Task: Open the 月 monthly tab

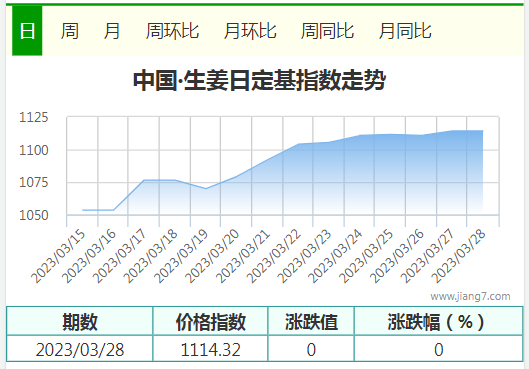Action: pos(112,31)
